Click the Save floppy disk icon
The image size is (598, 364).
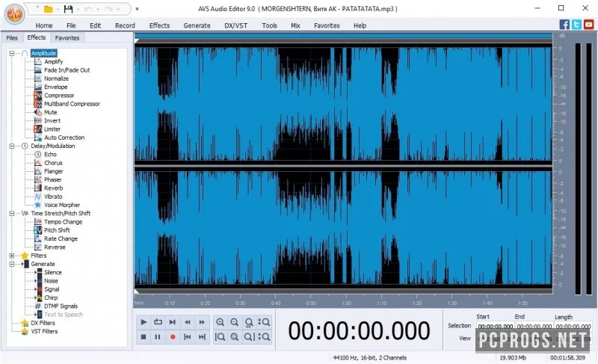tap(68, 9)
